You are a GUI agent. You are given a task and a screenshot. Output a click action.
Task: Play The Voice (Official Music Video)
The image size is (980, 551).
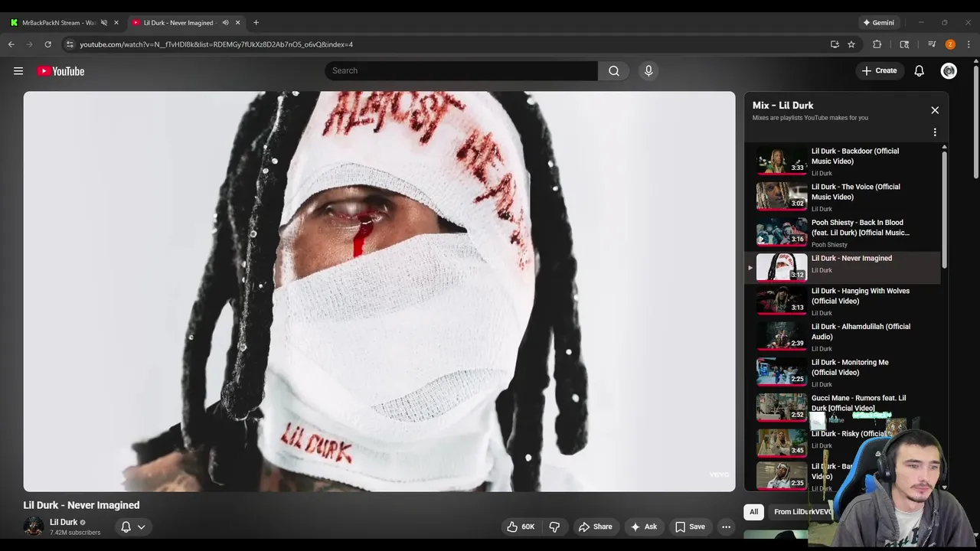click(x=856, y=192)
